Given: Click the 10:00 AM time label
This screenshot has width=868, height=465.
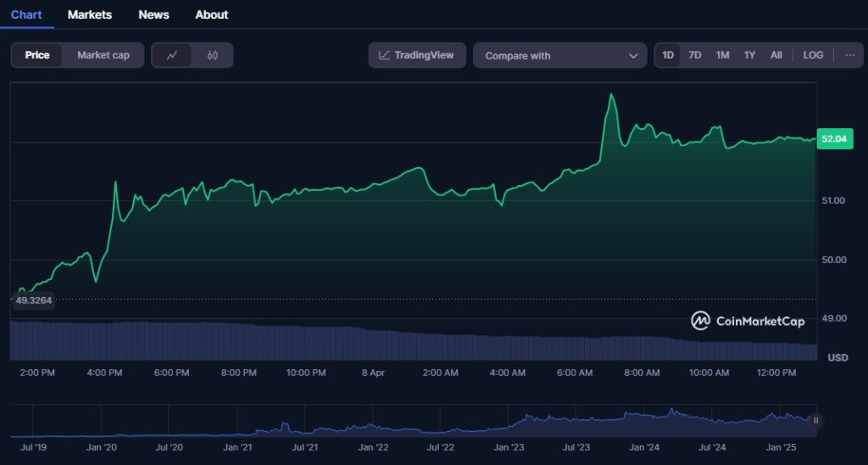Looking at the screenshot, I should 709,373.
